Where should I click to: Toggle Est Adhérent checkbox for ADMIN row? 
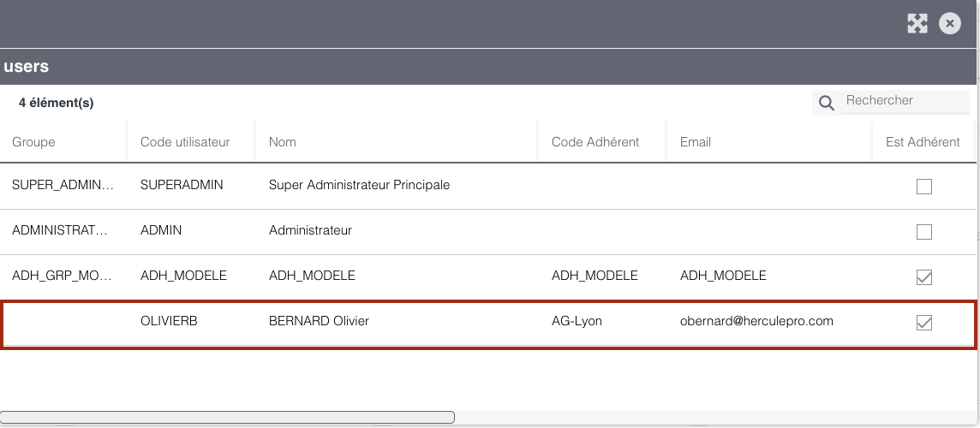pos(923,232)
